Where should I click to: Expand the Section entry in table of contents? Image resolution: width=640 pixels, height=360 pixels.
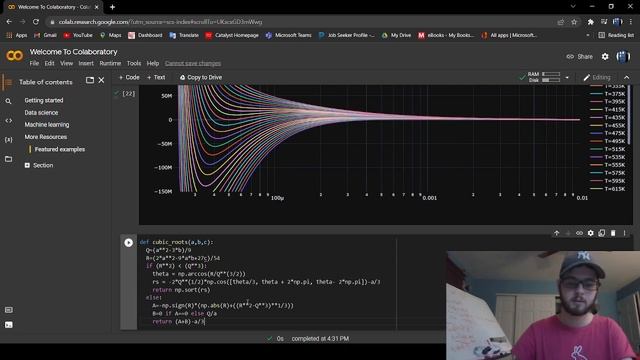[x=27, y=165]
